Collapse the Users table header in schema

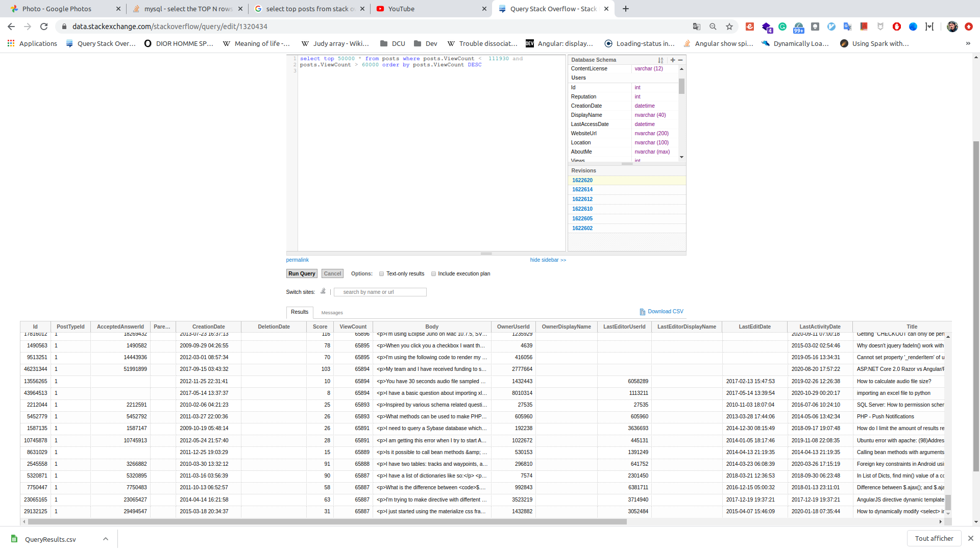578,78
